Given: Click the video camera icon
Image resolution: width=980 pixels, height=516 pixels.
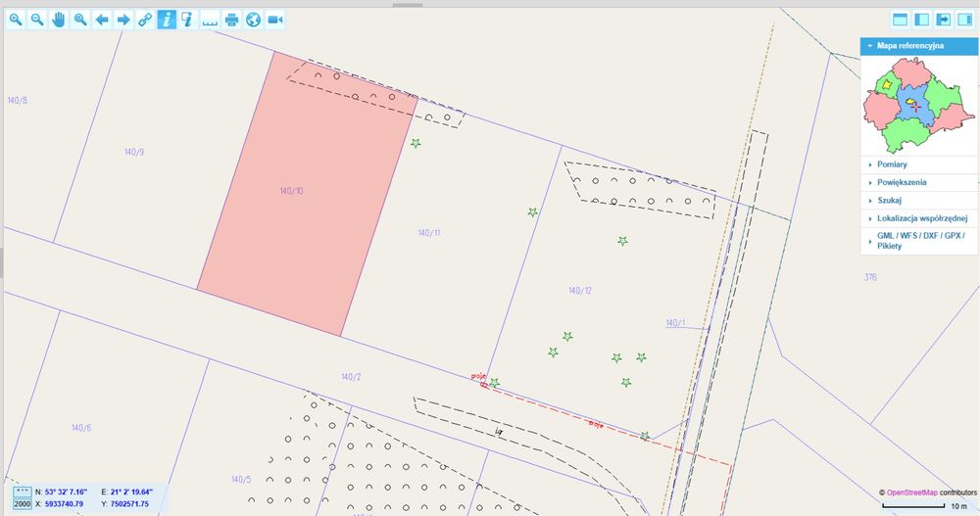Looking at the screenshot, I should (x=275, y=20).
